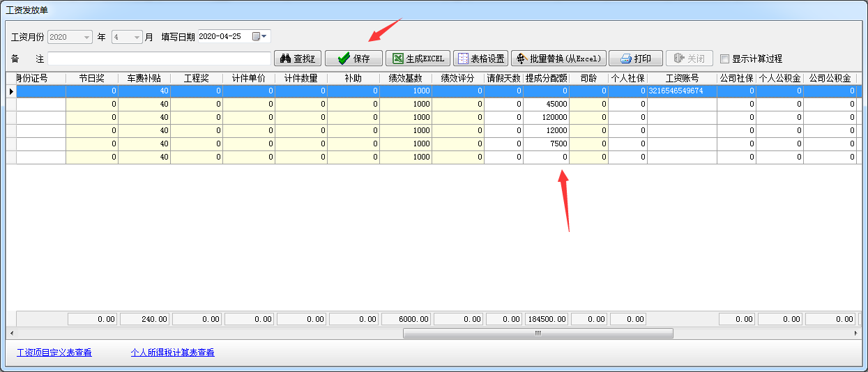This screenshot has height=372, width=868.
Task: Open 表格设置 table settings
Action: [x=480, y=59]
